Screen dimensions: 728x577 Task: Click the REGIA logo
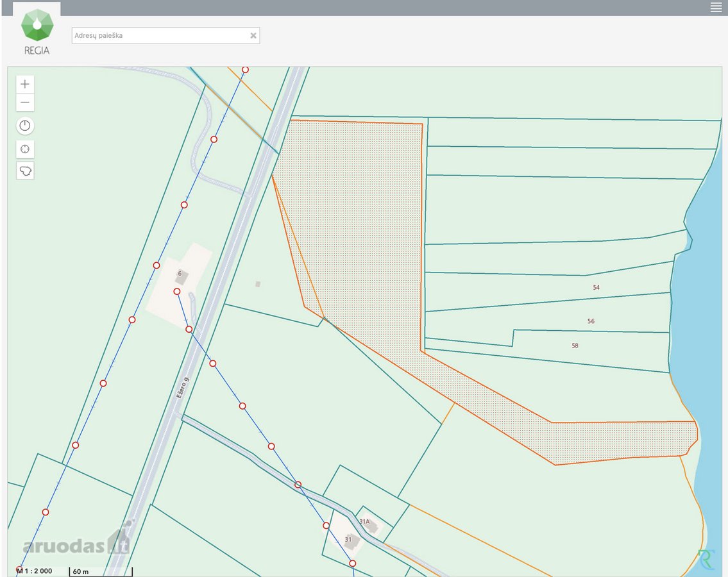(37, 32)
